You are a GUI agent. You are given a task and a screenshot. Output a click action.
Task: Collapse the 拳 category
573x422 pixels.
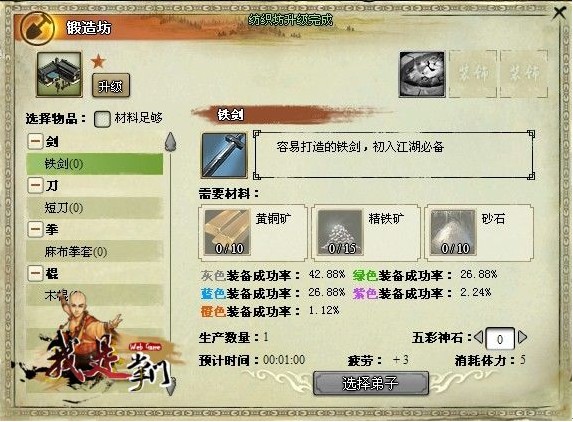pos(35,229)
